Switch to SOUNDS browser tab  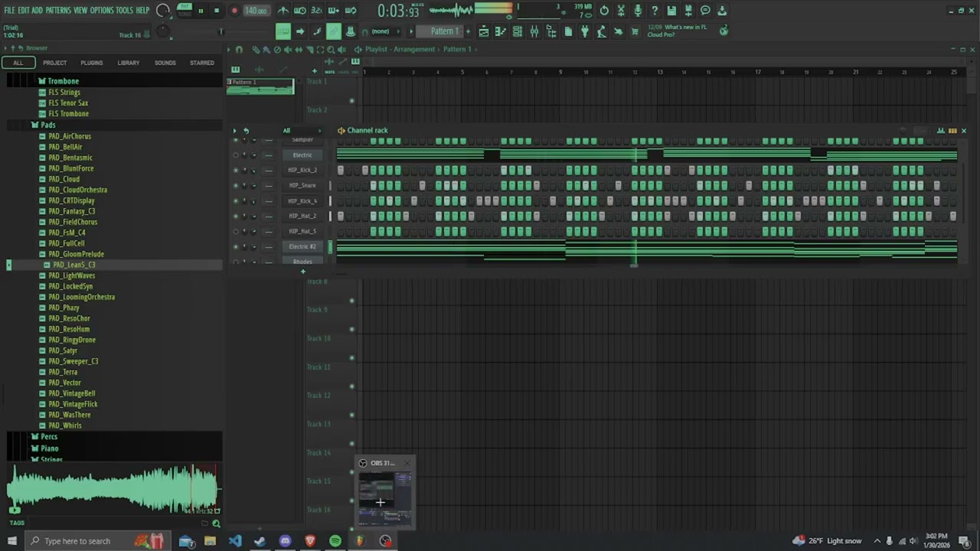click(x=165, y=63)
